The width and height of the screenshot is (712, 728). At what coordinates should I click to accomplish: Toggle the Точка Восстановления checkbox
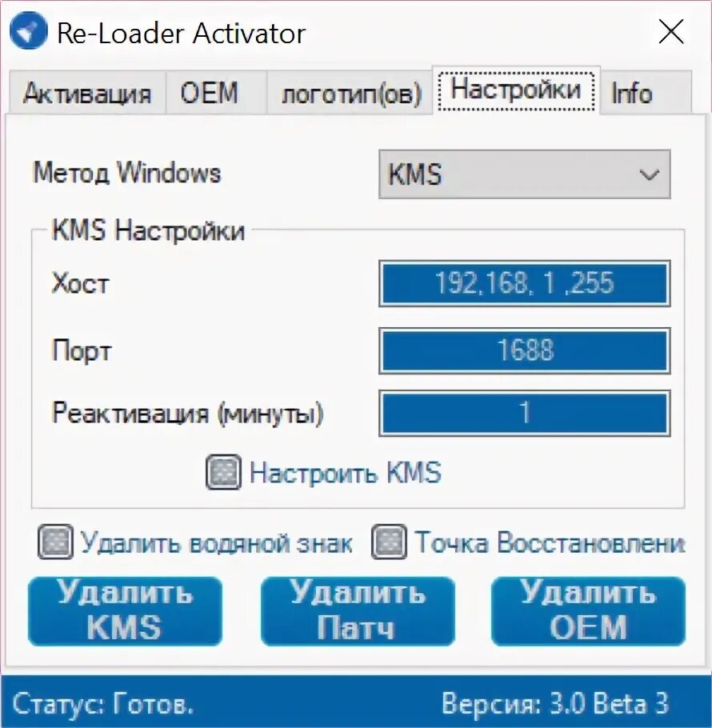(389, 542)
